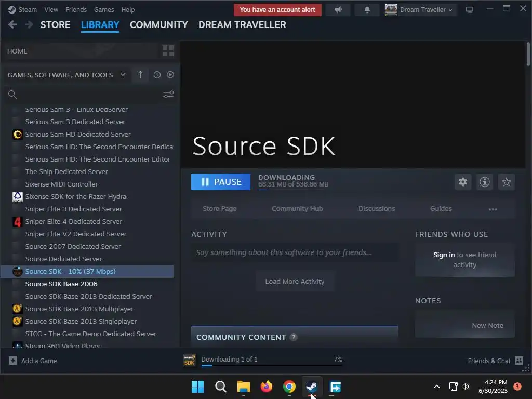532x399 pixels.
Task: Open the collections grid view icon
Action: coord(168,51)
